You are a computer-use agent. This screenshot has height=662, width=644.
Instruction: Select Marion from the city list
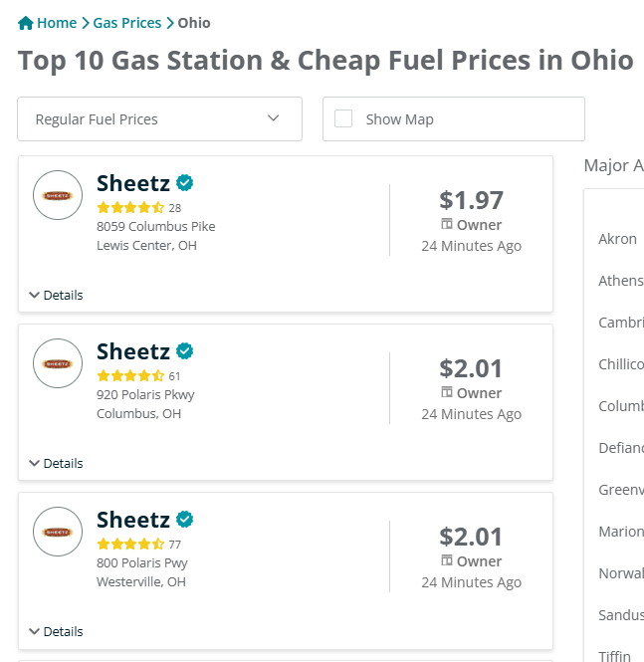click(620, 532)
